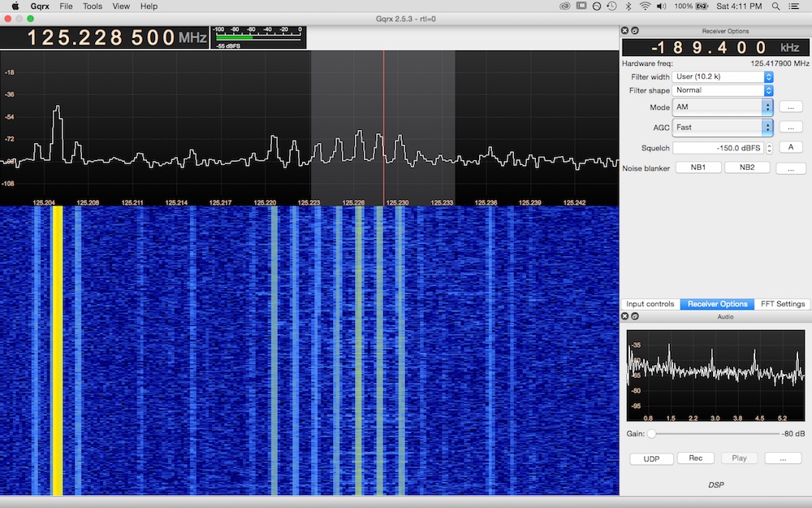Image resolution: width=812 pixels, height=508 pixels.
Task: Open the Help menu
Action: click(x=149, y=7)
